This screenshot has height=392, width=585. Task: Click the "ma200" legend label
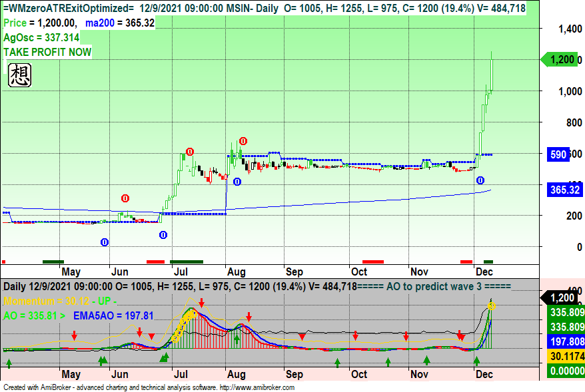pos(100,23)
